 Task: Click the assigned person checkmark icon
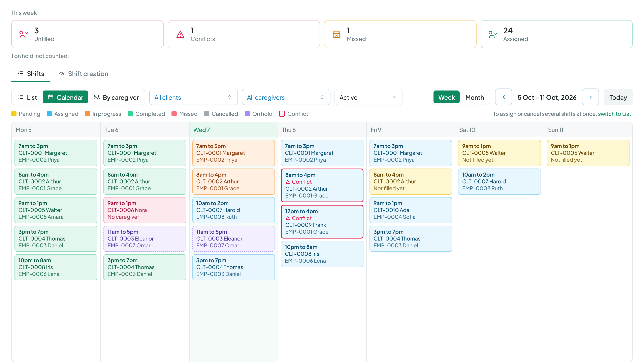pyautogui.click(x=493, y=34)
